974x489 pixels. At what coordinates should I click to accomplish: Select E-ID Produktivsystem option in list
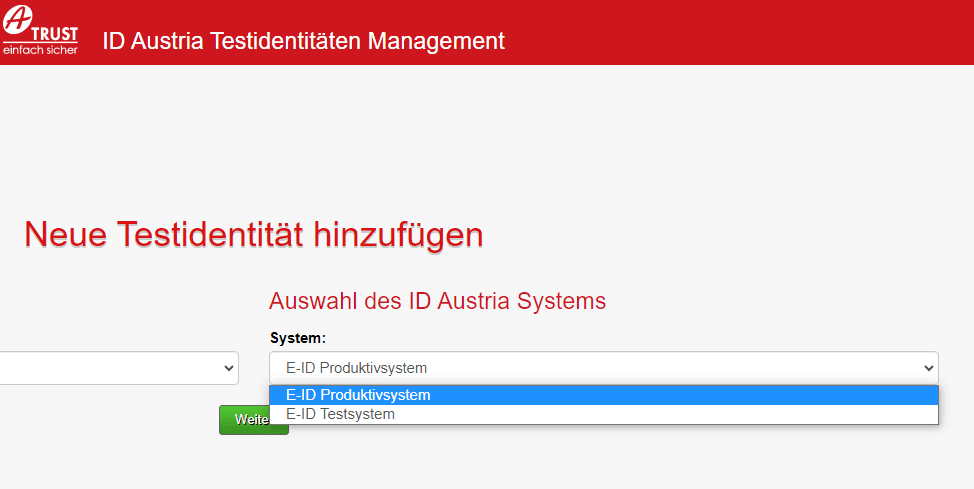point(604,395)
